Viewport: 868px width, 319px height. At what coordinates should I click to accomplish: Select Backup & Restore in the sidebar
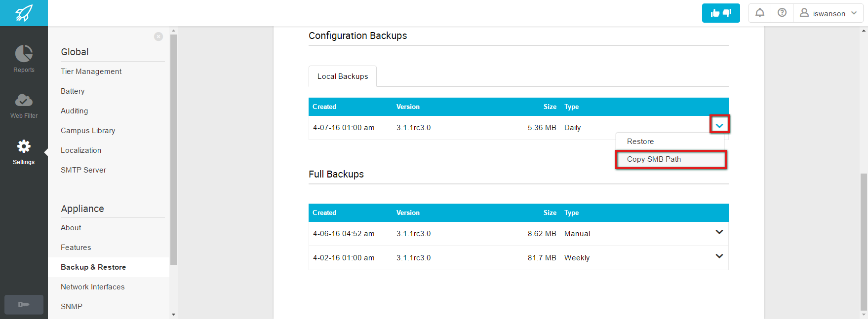point(109,267)
